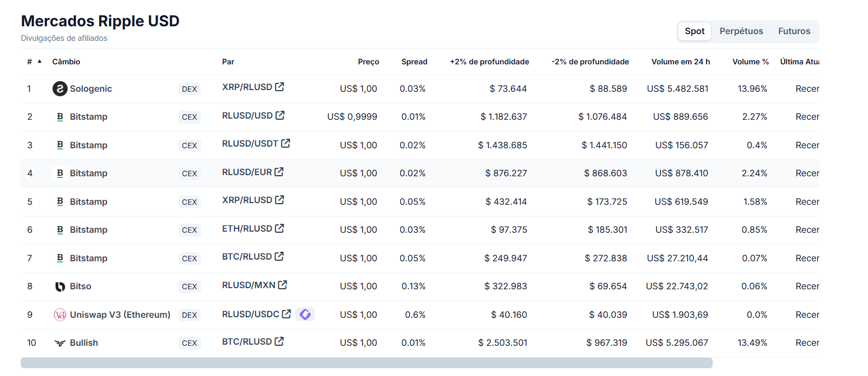Screen dimensions: 868x376
Task: Open the RLUSD/MXN pair link
Action: pos(249,285)
